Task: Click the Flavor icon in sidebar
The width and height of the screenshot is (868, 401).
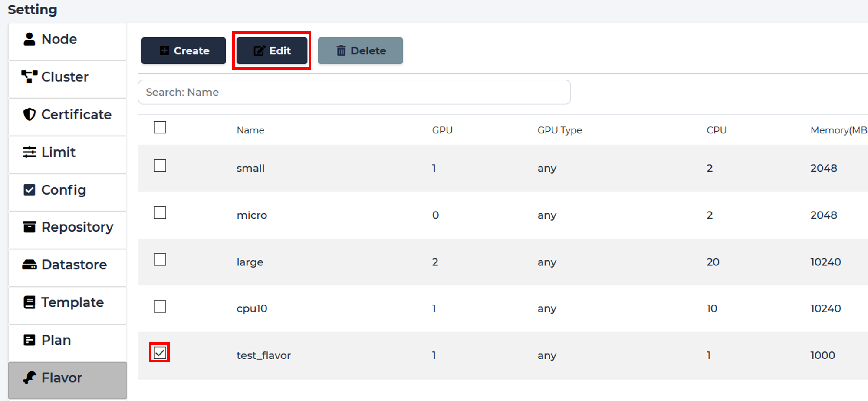Action: point(29,378)
